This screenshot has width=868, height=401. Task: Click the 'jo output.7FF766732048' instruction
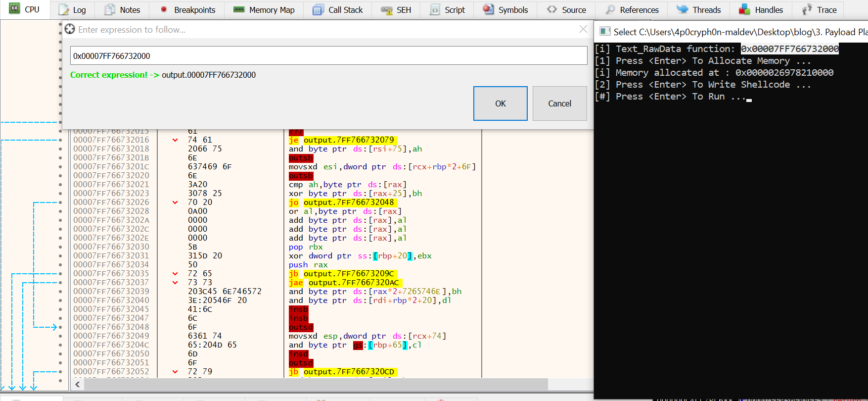coord(343,202)
